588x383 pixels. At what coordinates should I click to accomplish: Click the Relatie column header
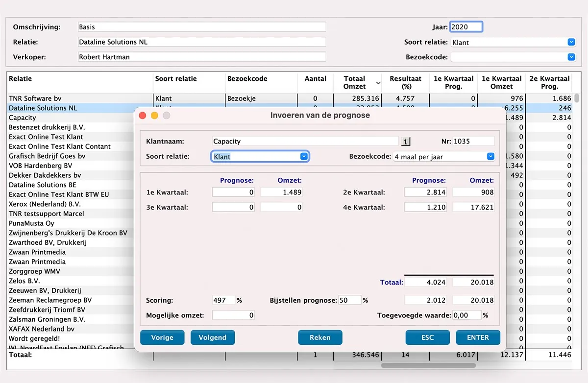[x=21, y=78]
